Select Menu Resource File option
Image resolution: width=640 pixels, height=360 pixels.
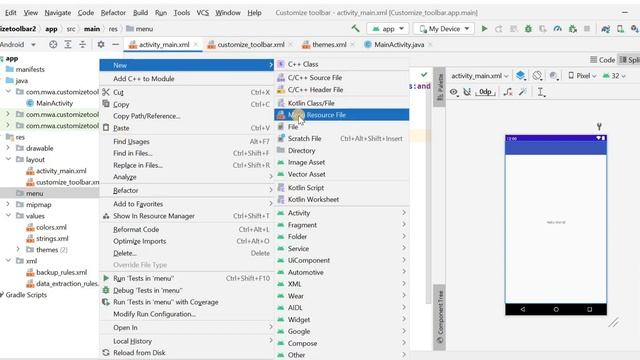click(x=342, y=115)
